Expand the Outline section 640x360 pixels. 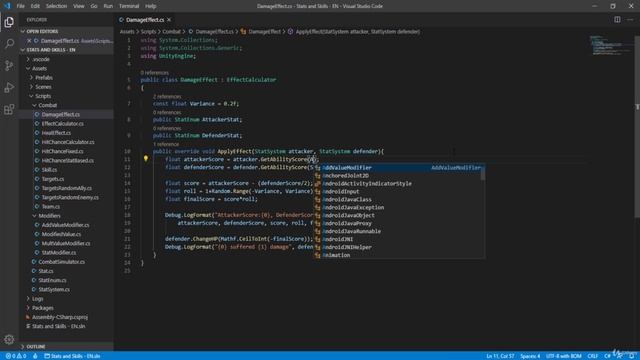36,347
